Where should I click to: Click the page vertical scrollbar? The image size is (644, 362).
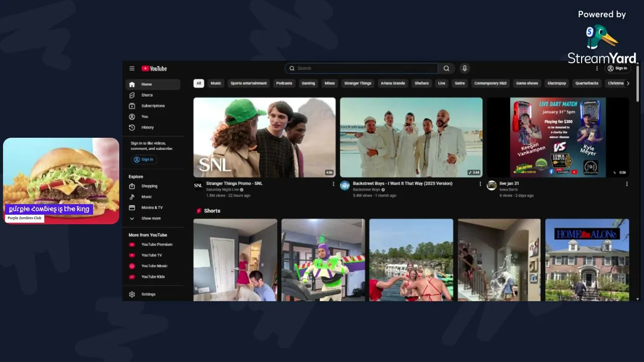pos(638,83)
